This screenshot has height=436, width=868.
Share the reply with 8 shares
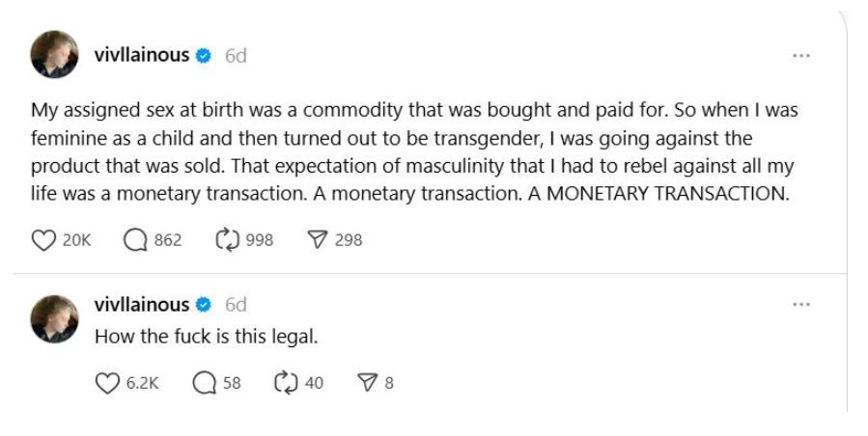(x=366, y=383)
